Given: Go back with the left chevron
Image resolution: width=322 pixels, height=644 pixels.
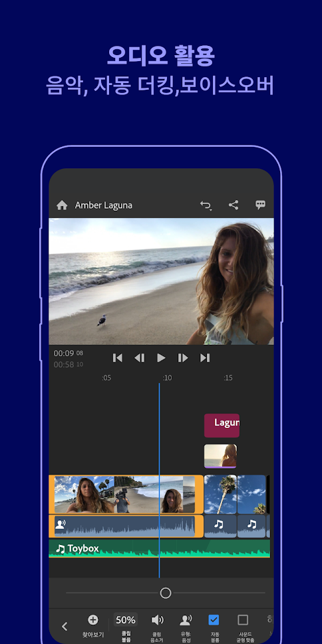Looking at the screenshot, I should pos(65,626).
